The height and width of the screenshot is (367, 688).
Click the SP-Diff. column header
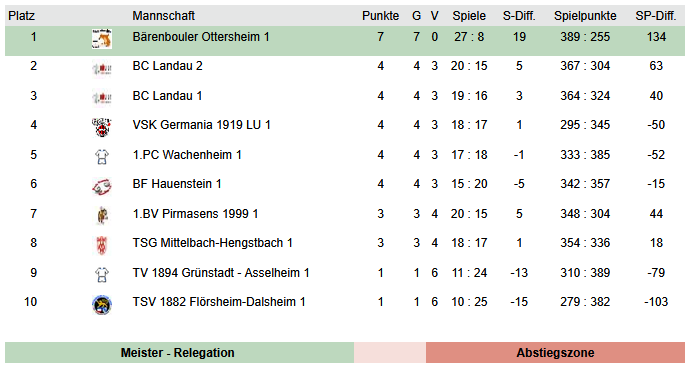[656, 16]
